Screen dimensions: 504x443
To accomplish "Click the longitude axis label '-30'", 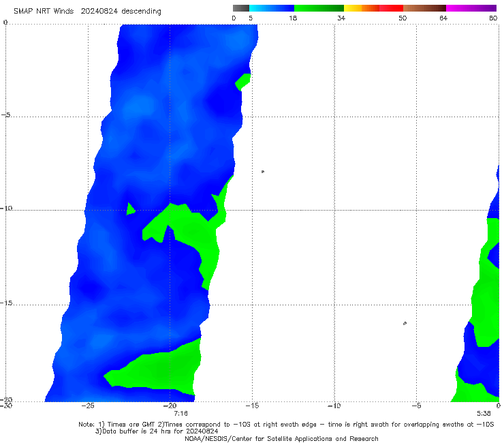I will [6, 406].
